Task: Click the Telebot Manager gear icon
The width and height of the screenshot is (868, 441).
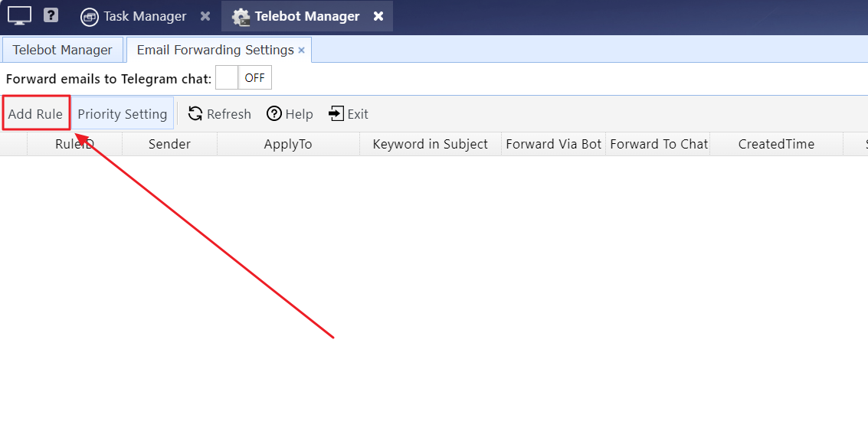Action: pyautogui.click(x=241, y=17)
